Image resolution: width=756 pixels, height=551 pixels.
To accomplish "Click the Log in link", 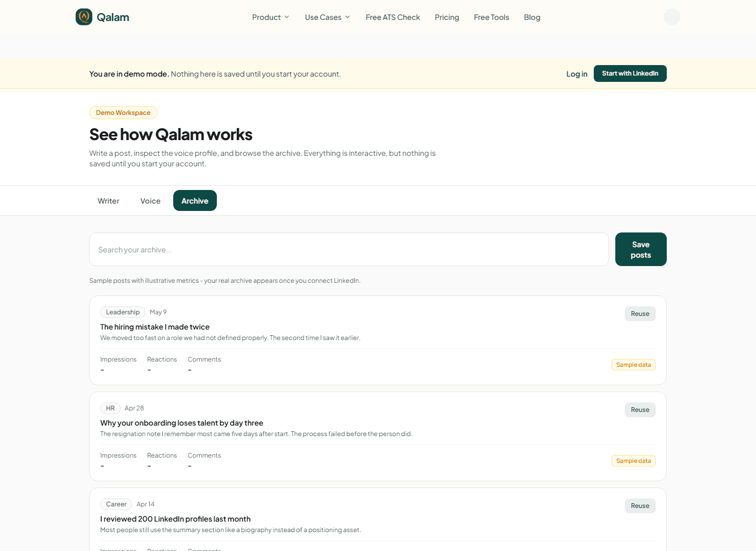I will tap(576, 74).
